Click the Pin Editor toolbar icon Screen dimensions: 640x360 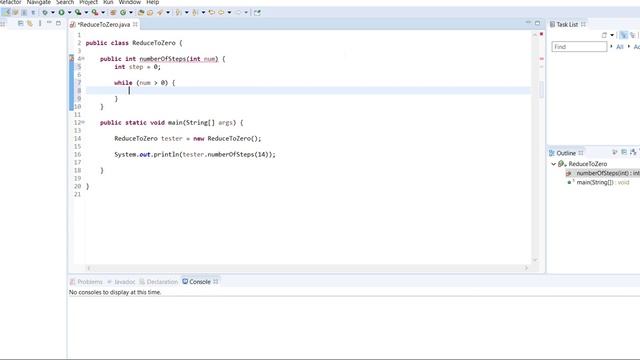pyautogui.click(x=257, y=12)
